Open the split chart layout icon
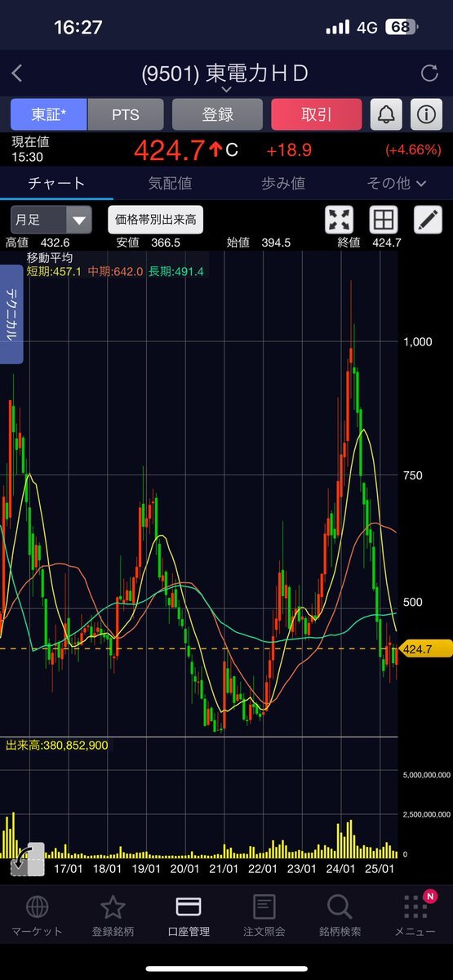Screen dimensions: 453x980 (x=383, y=220)
